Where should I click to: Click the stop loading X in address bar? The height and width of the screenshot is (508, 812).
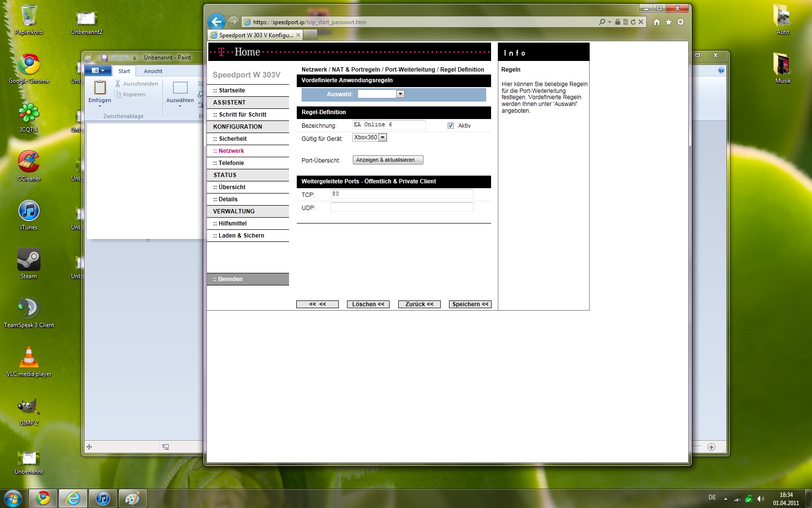pos(641,22)
